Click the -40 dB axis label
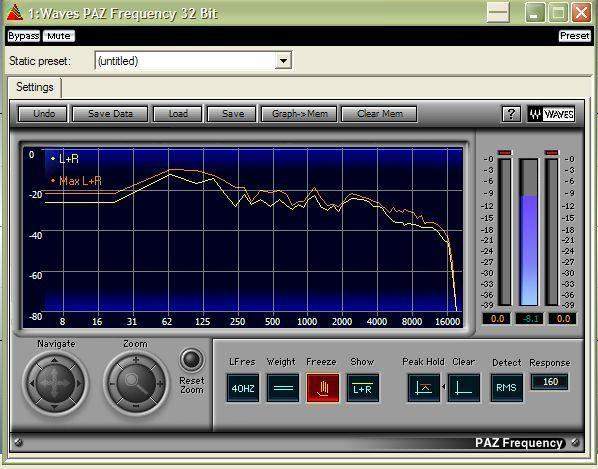The image size is (598, 469). pos(35,235)
